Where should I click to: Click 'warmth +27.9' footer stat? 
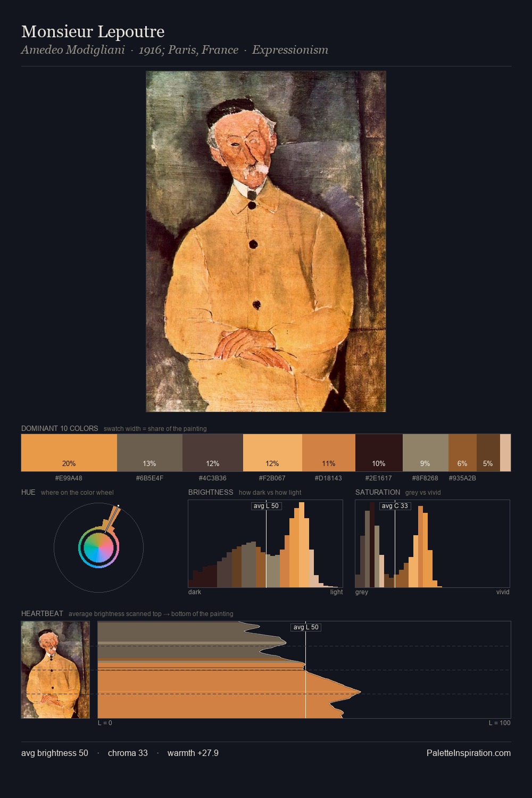coord(193,753)
